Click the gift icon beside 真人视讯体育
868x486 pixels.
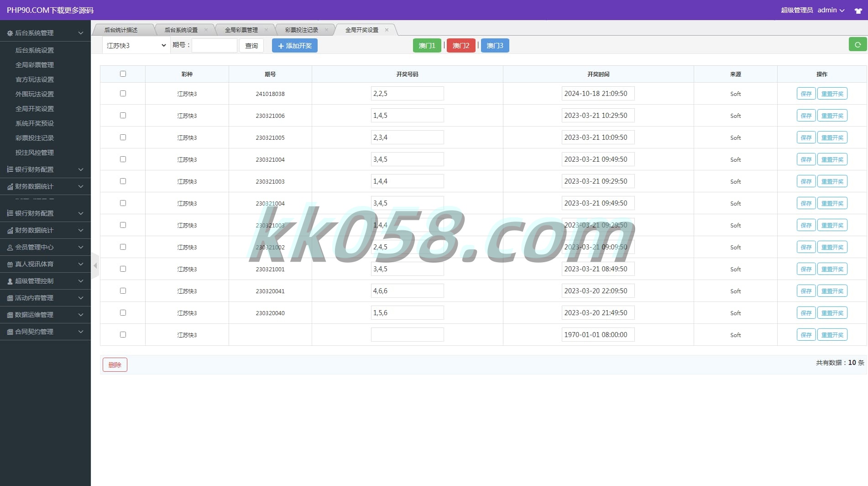point(10,264)
